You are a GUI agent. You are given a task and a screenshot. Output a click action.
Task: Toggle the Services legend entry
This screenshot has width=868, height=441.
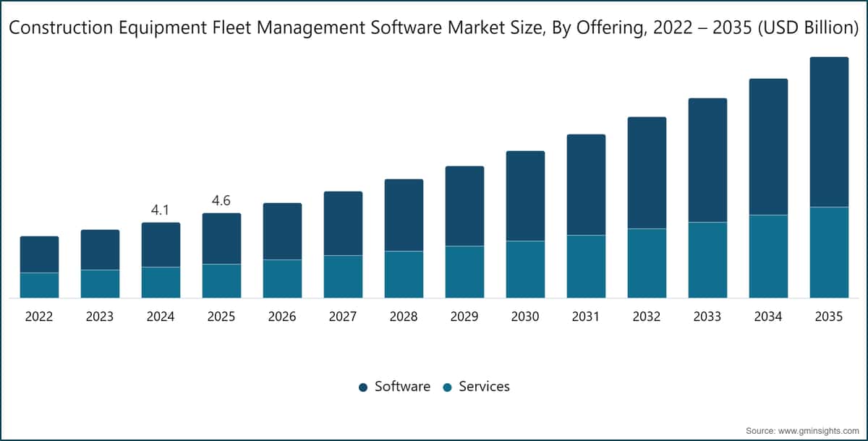(x=476, y=387)
